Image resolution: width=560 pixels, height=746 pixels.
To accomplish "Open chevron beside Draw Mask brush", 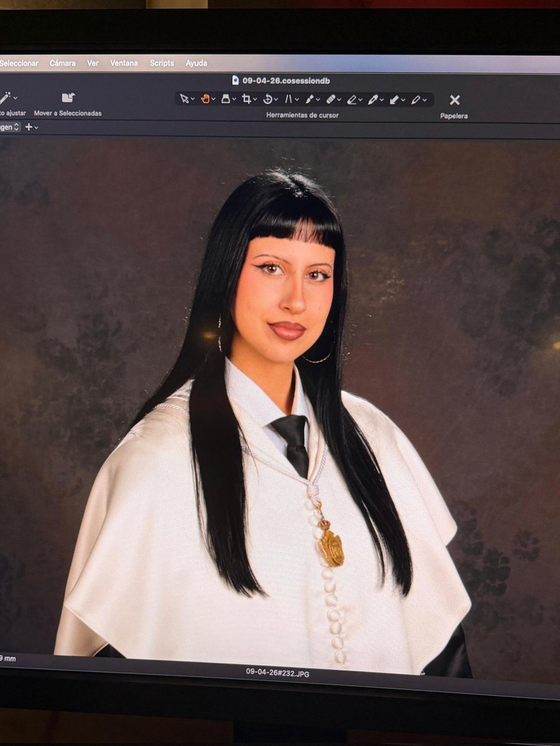I will [x=318, y=99].
